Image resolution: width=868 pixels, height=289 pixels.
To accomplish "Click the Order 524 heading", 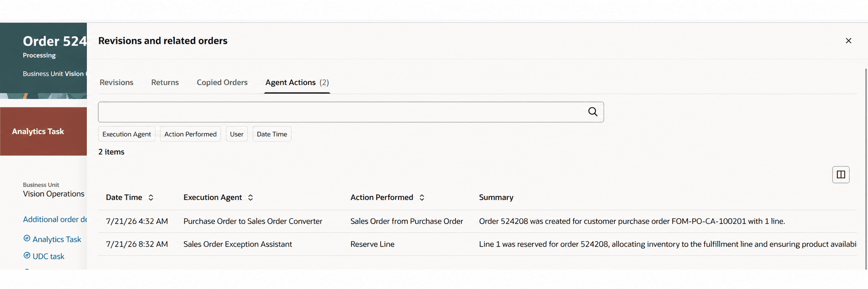I will 55,41.
